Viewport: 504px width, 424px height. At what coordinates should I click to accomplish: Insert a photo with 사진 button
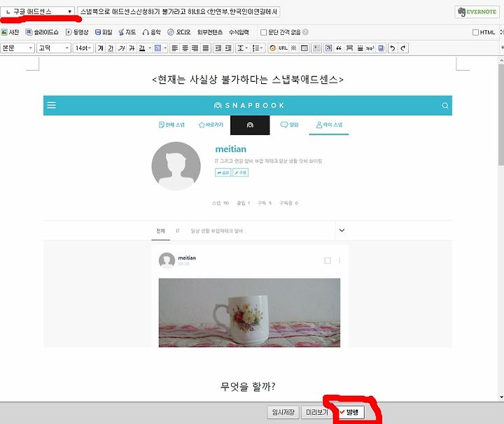pos(10,32)
